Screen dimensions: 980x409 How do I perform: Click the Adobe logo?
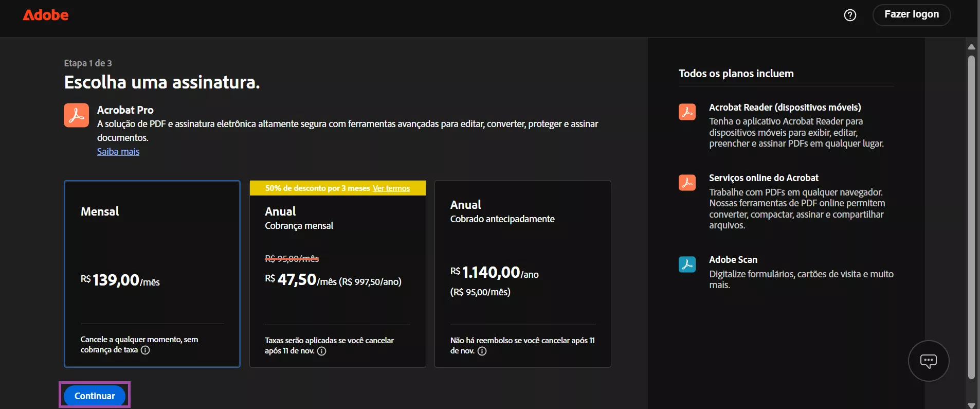[45, 15]
